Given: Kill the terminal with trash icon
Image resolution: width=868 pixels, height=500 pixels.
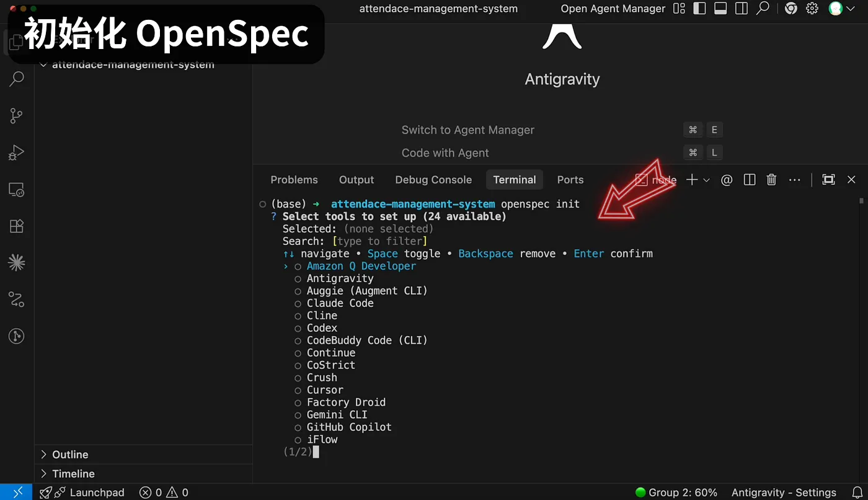Looking at the screenshot, I should (x=771, y=180).
